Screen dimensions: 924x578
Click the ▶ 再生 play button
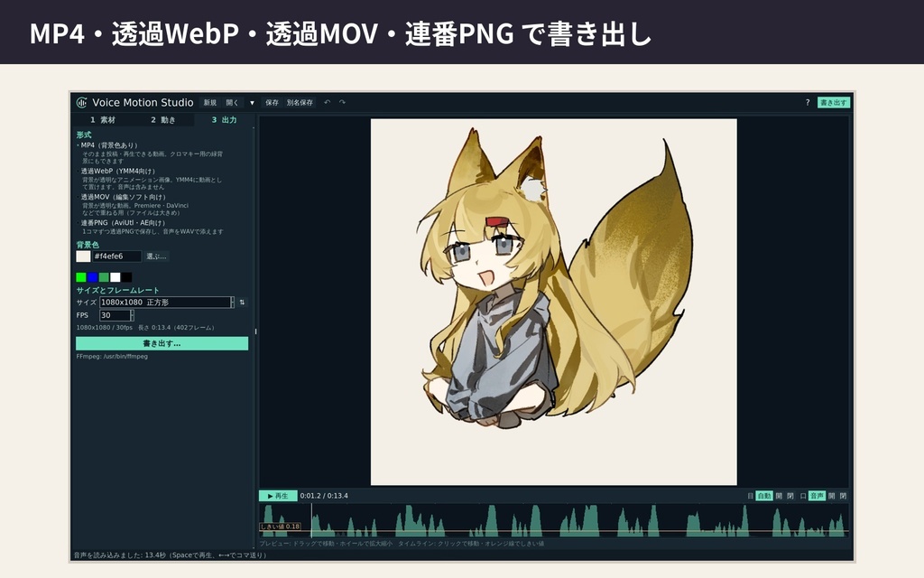[x=278, y=496]
